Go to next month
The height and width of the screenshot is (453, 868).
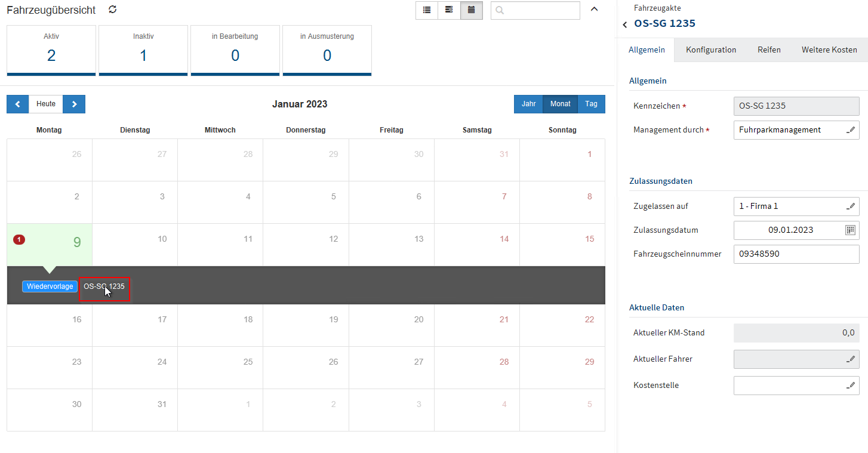pyautogui.click(x=74, y=104)
